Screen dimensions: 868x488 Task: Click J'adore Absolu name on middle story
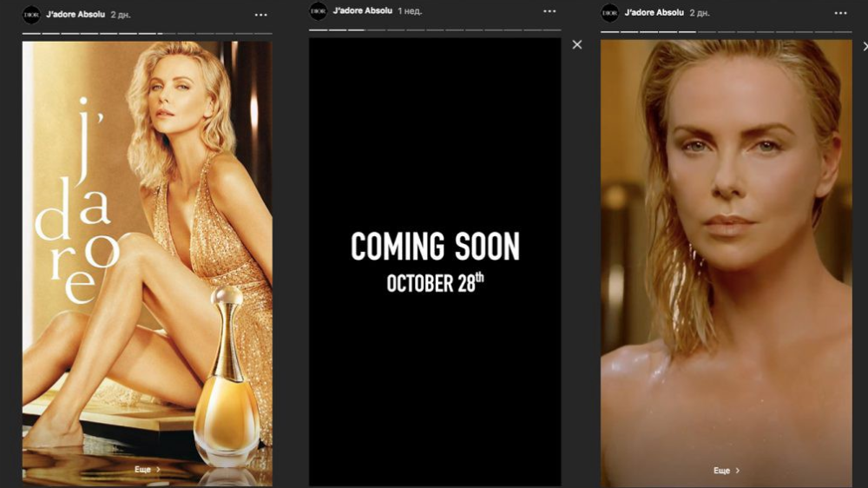(363, 10)
